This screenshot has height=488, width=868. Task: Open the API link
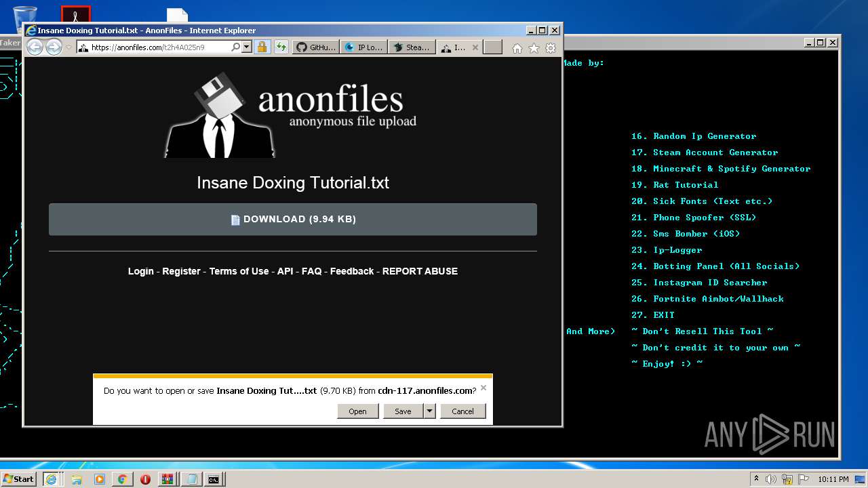(285, 271)
